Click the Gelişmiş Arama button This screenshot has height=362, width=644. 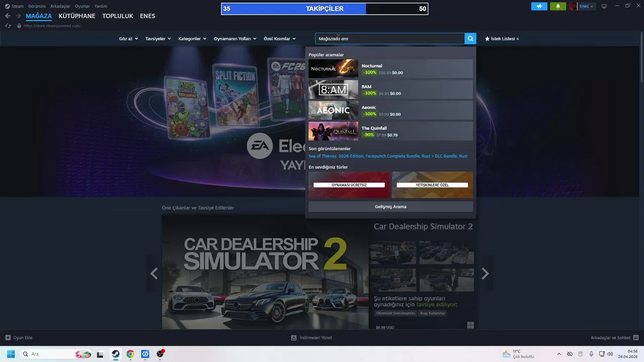point(390,207)
